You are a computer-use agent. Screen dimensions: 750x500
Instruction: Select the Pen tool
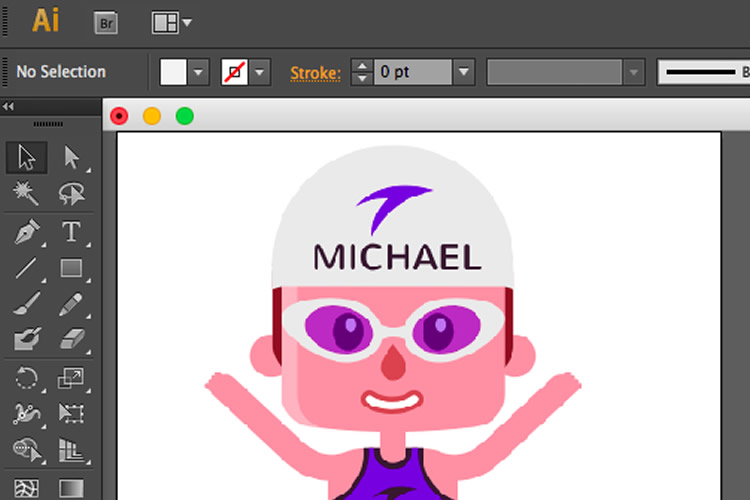tap(26, 232)
